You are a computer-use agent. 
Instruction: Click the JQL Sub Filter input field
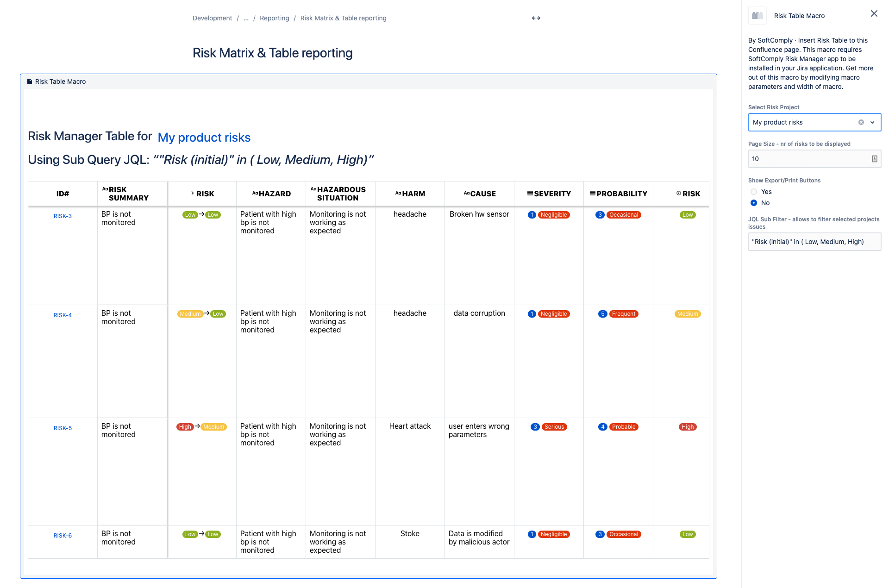point(814,242)
